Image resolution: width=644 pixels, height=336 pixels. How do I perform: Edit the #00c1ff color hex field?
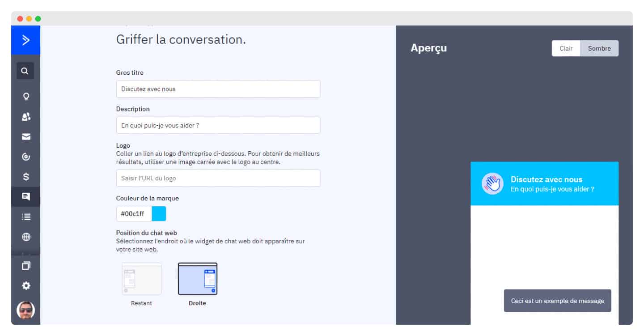tap(134, 213)
